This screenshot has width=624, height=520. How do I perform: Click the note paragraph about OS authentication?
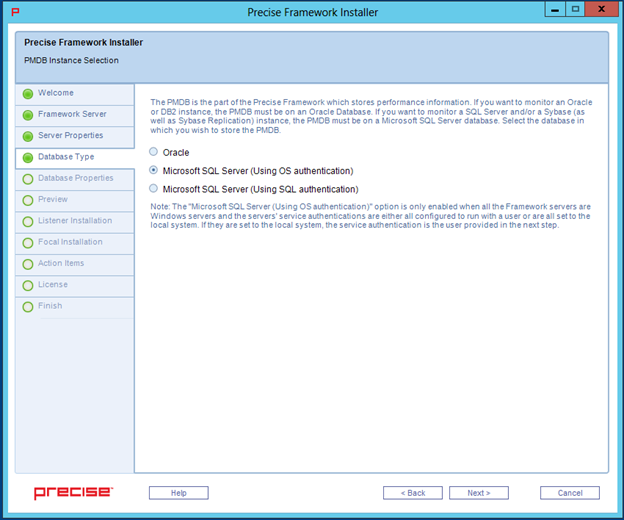[370, 216]
